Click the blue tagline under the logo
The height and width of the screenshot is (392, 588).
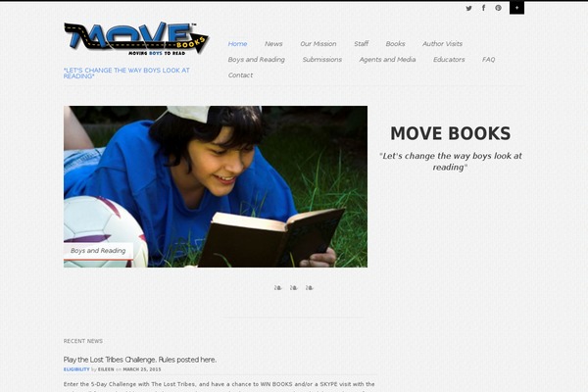click(x=126, y=73)
